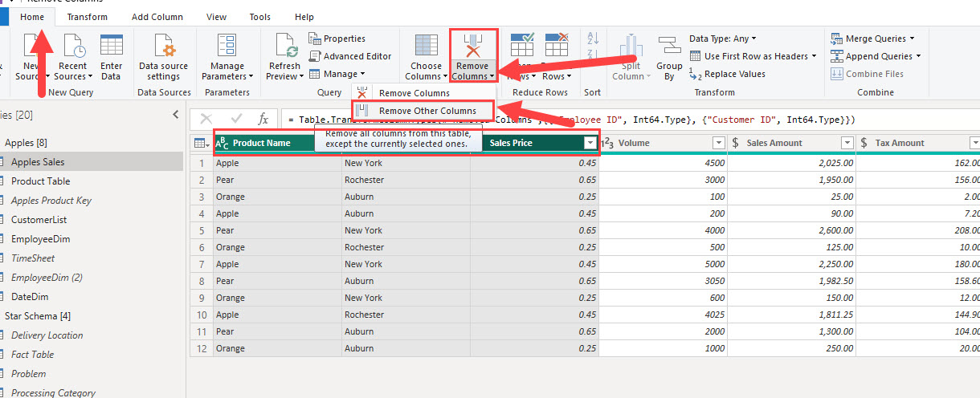Image resolution: width=980 pixels, height=398 pixels.
Task: Click the Star Schema [4] group
Action: pyautogui.click(x=38, y=316)
